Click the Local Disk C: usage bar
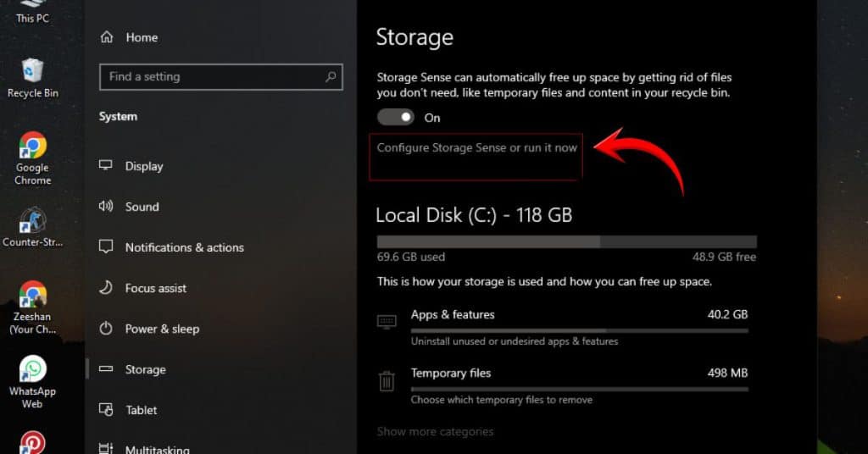The image size is (868, 454). (x=566, y=242)
